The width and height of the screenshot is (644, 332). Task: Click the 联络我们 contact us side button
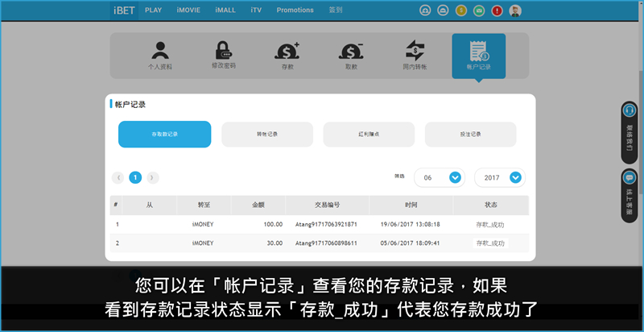pos(630,132)
